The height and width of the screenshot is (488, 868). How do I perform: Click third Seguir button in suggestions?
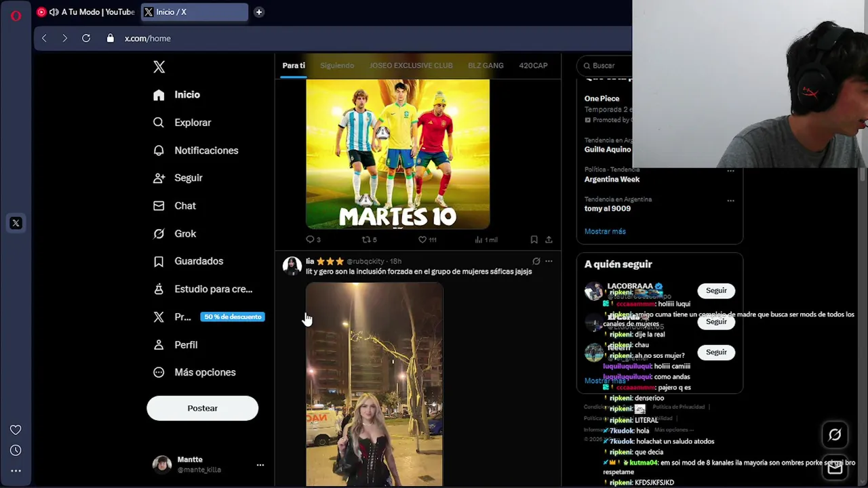click(716, 352)
